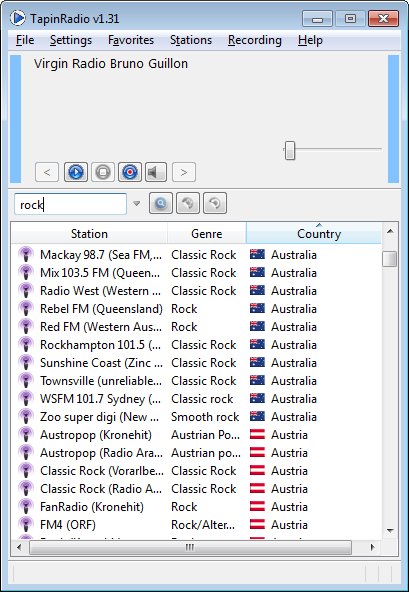This screenshot has width=409, height=592.
Task: Click vertical scrollbar down arrow
Action: click(x=390, y=530)
